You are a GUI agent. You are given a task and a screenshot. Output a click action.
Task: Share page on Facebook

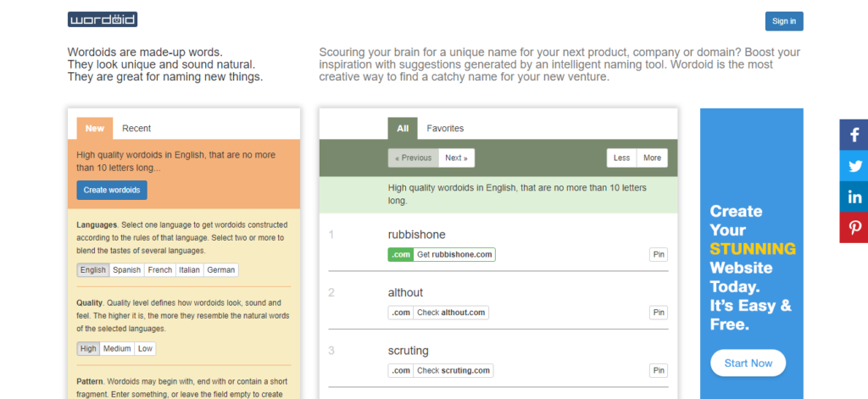pyautogui.click(x=854, y=135)
